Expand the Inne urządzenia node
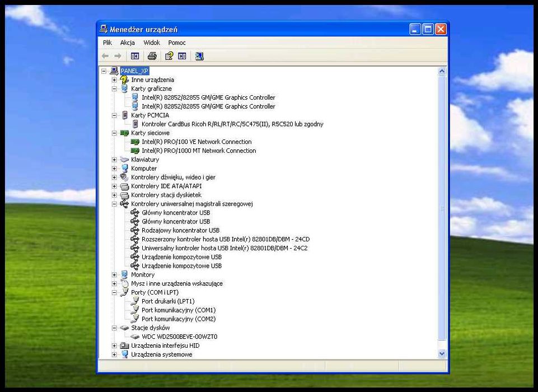The image size is (538, 392). click(x=114, y=80)
